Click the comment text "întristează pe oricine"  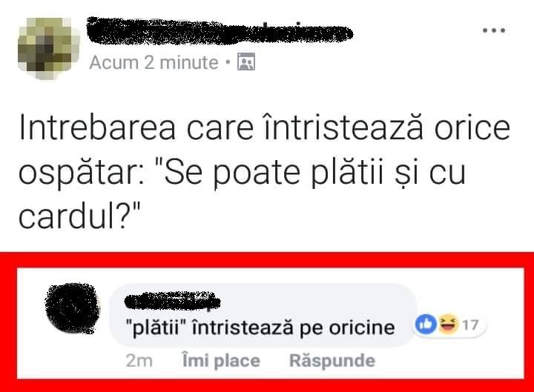(294, 328)
